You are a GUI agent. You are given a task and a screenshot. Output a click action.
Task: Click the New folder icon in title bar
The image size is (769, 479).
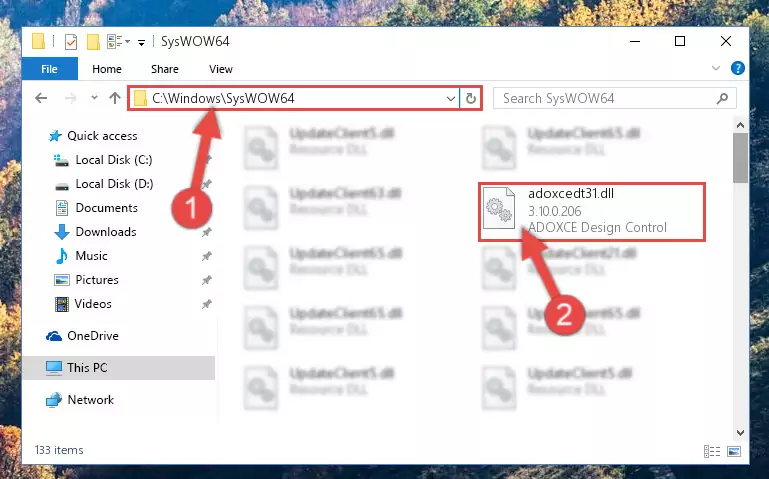click(x=93, y=42)
